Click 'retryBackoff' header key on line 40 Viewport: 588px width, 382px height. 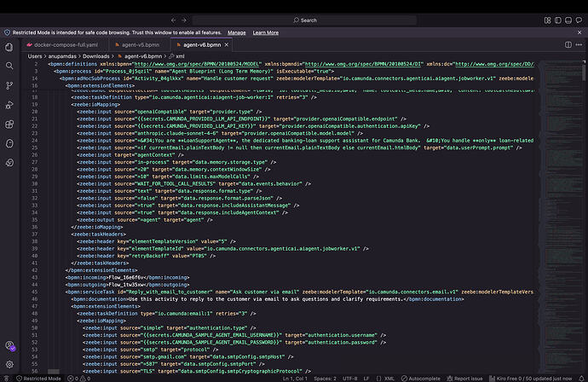(x=149, y=256)
